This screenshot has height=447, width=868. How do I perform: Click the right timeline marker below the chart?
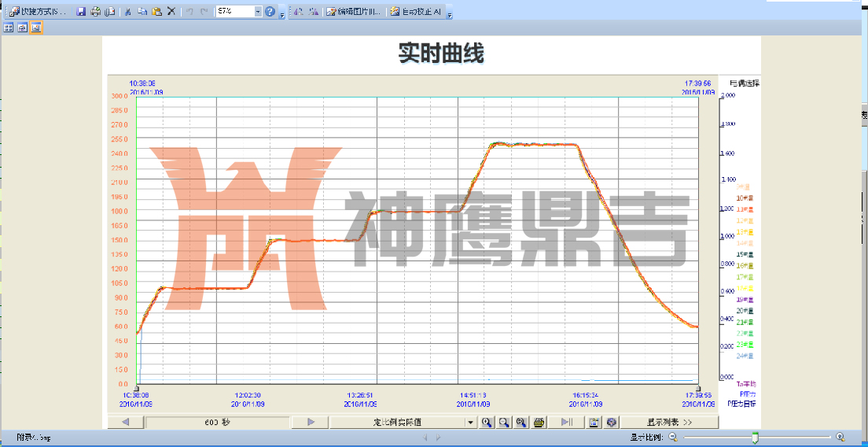[699, 388]
